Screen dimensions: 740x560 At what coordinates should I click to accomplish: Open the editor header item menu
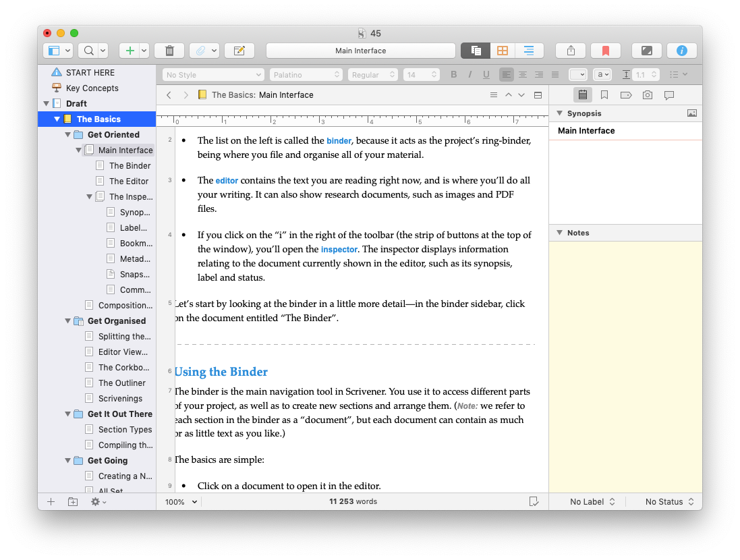click(494, 95)
